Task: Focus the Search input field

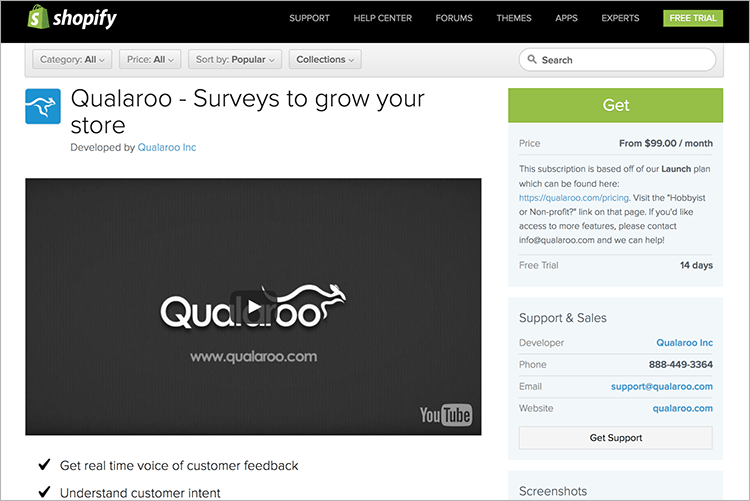Action: [617, 60]
